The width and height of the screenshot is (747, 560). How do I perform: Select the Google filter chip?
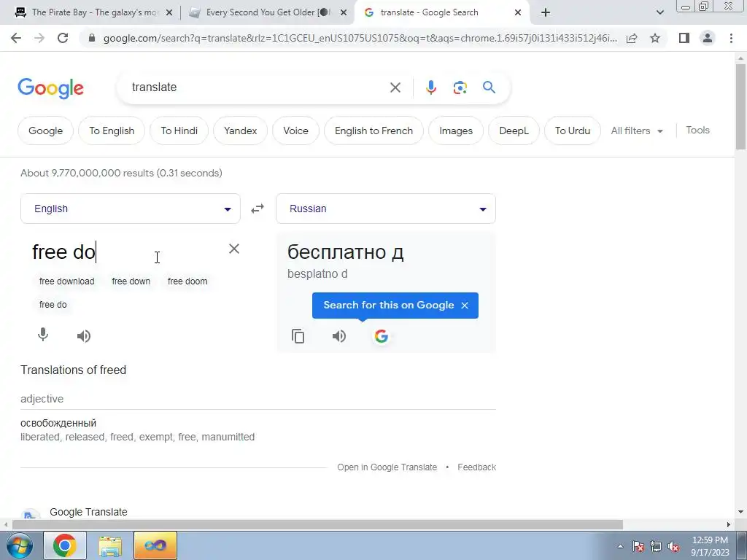[x=46, y=131]
